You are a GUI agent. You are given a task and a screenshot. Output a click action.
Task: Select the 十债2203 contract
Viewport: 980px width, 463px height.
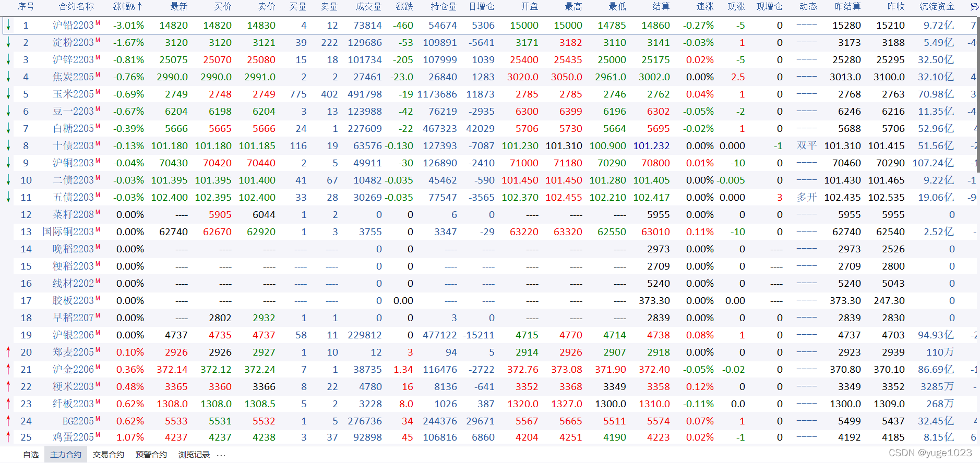[x=73, y=145]
